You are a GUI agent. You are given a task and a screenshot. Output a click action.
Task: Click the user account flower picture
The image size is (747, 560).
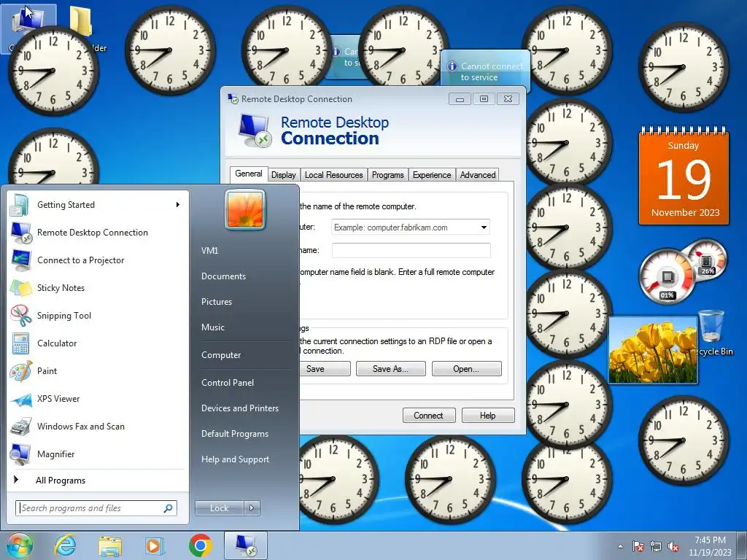(245, 209)
